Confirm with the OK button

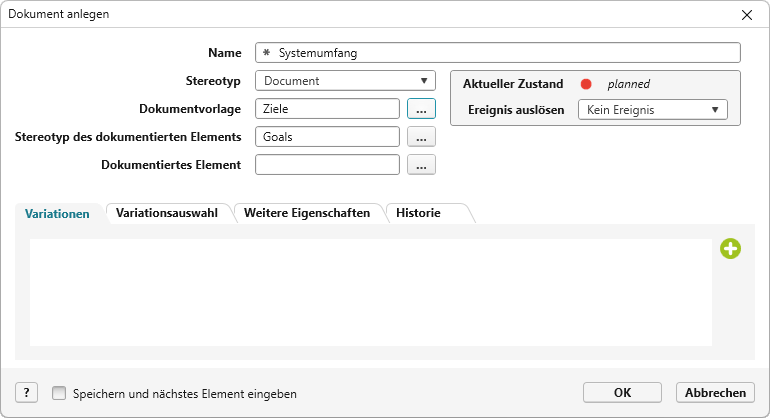point(622,393)
